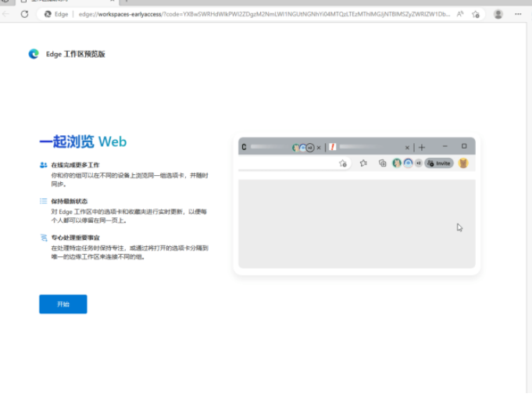
Task: Go back using the browser back arrow
Action: coord(7,14)
